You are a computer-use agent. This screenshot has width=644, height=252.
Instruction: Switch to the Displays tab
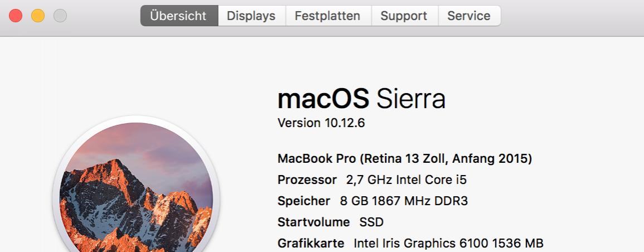[x=251, y=16]
